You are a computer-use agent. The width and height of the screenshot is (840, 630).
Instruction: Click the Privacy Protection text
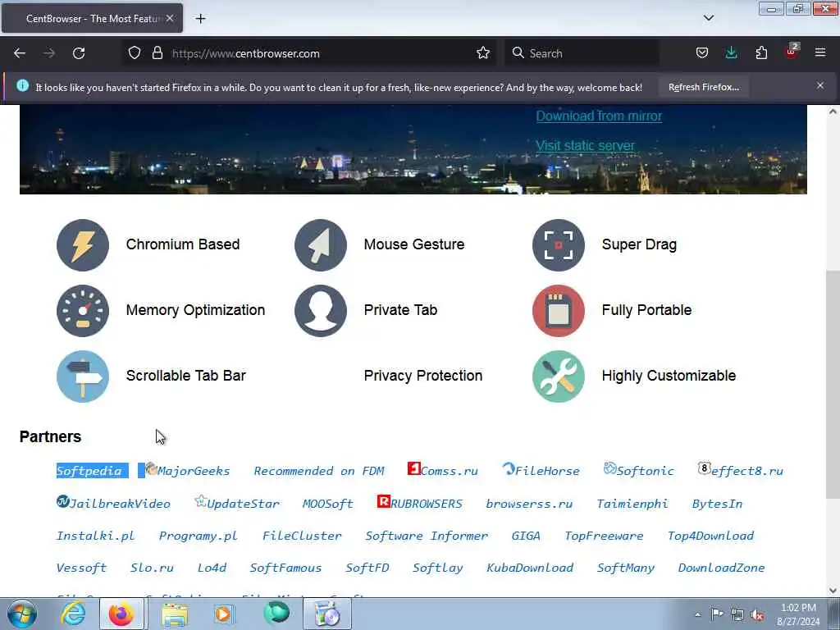[x=423, y=376]
